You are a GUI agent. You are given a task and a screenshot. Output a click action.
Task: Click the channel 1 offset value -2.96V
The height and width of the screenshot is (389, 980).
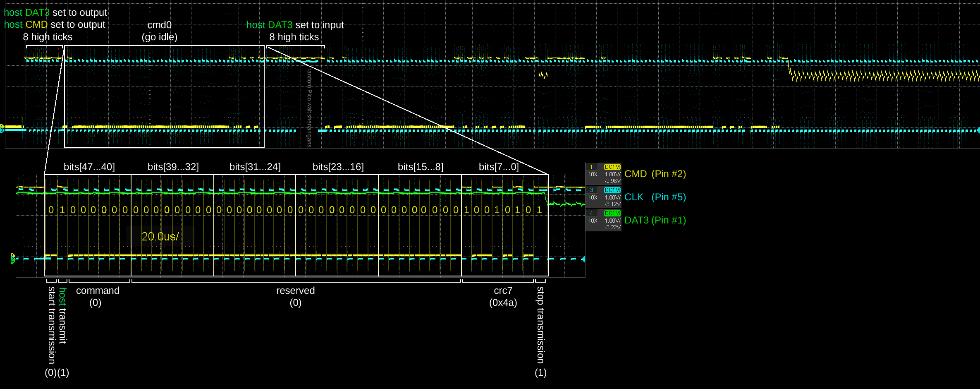point(612,181)
